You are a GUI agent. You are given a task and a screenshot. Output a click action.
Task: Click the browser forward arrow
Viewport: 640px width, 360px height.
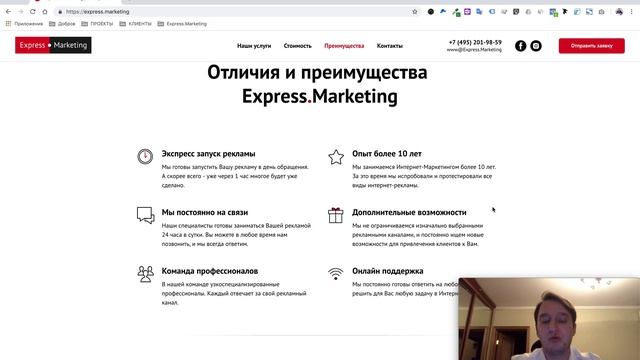tap(21, 12)
